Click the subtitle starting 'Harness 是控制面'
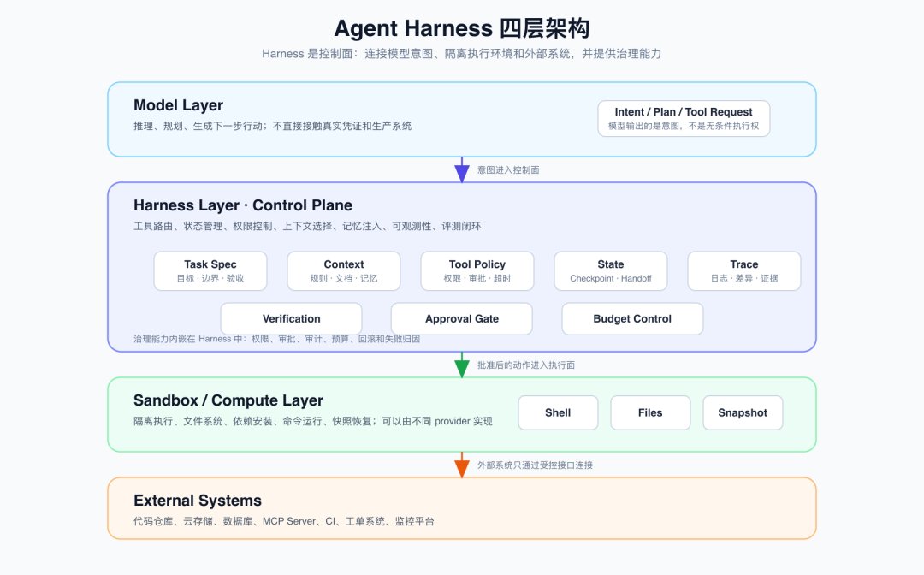 coord(462,54)
